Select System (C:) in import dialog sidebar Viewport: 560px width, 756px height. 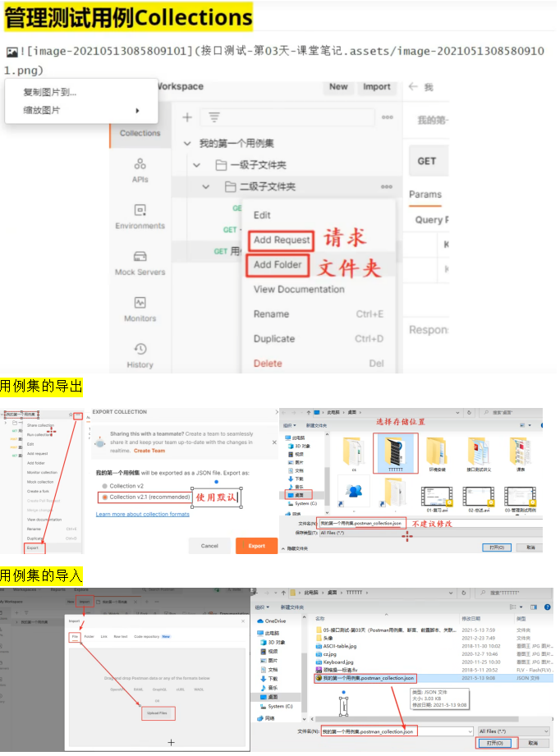(x=277, y=707)
